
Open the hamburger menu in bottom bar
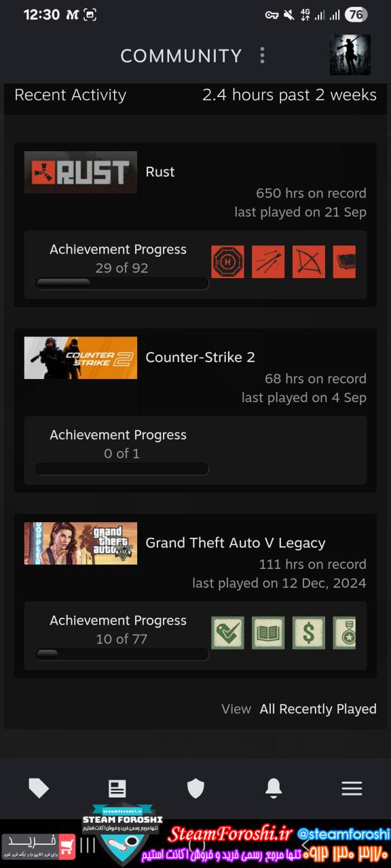coord(352,788)
